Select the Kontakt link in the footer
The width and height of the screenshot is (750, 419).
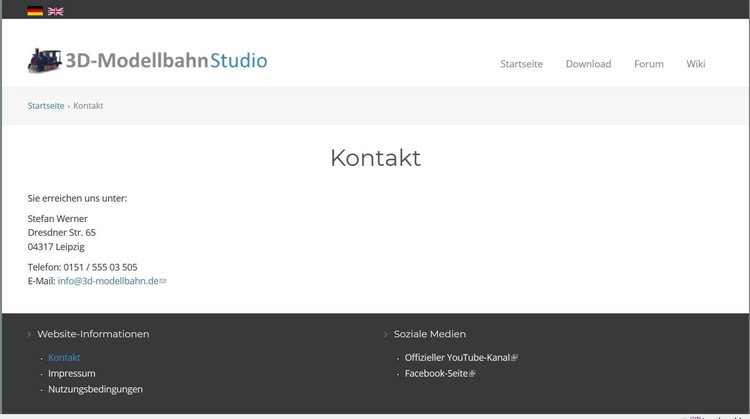(x=64, y=357)
